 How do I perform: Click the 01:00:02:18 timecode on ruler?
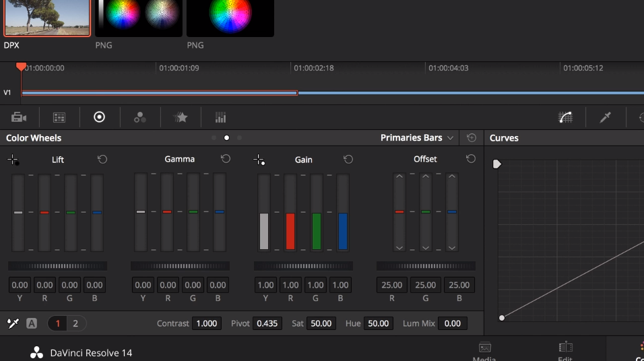click(314, 68)
